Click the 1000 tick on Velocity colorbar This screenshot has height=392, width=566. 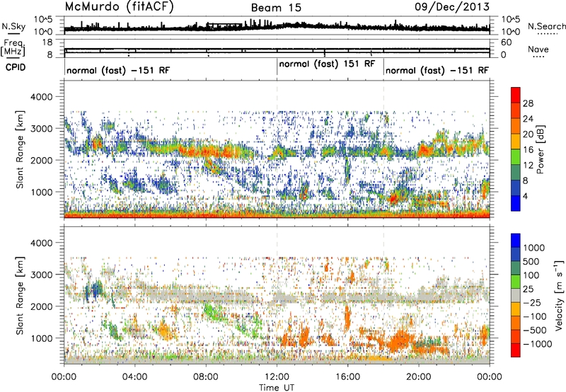534,248
